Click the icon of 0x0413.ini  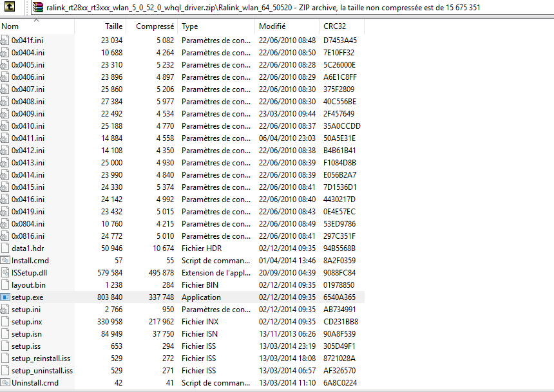pos(5,163)
